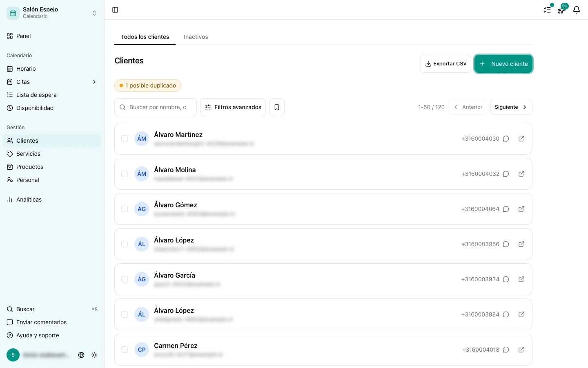Expand the Citas submenu chevron

point(94,82)
